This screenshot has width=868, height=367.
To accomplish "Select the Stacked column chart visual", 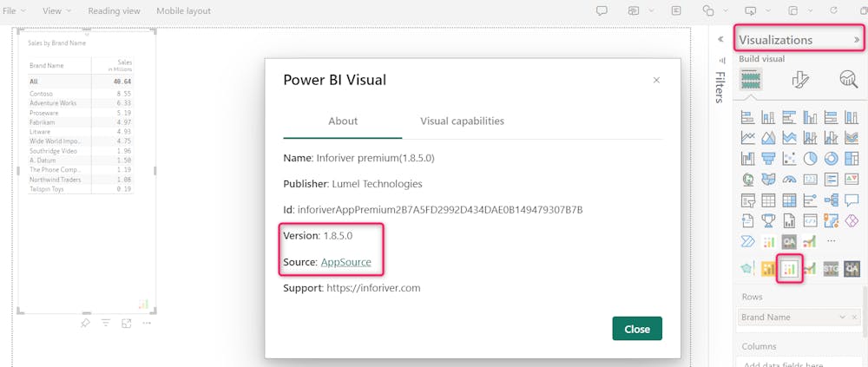I will tap(768, 117).
